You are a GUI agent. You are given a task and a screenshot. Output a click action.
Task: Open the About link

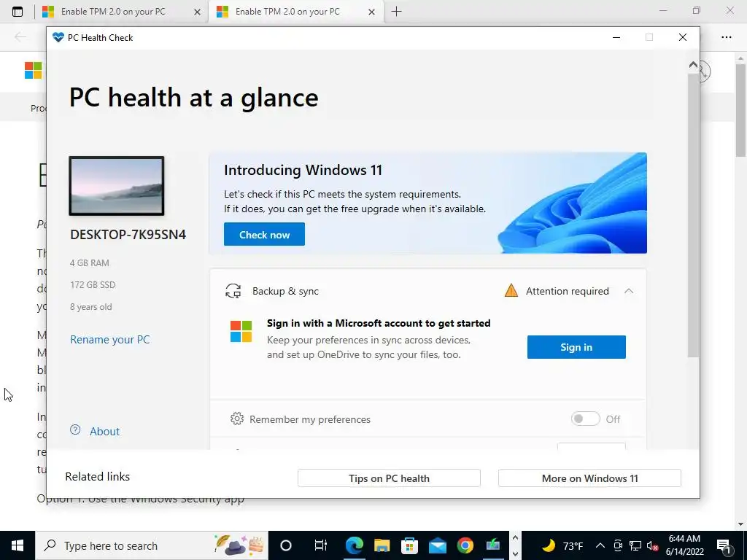pyautogui.click(x=104, y=432)
